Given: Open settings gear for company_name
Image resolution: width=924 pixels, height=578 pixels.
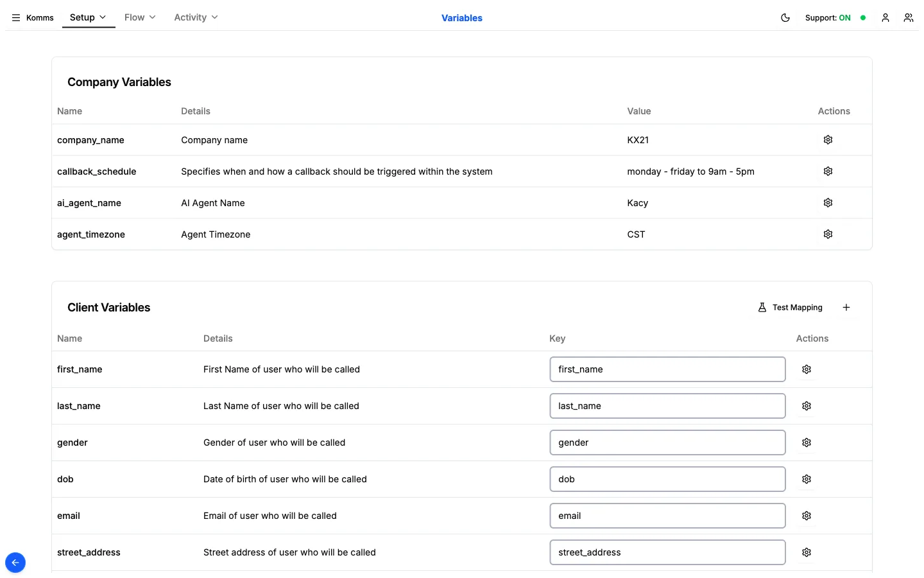Looking at the screenshot, I should click(828, 140).
